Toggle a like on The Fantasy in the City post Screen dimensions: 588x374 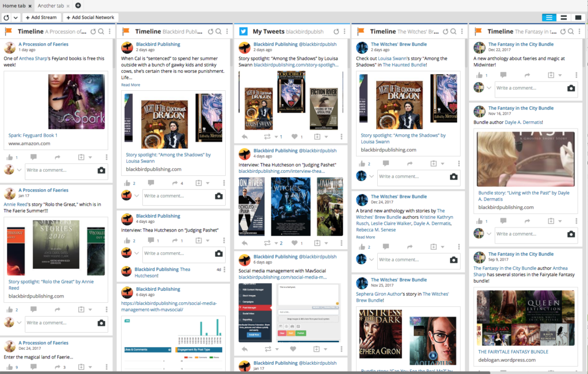(479, 75)
